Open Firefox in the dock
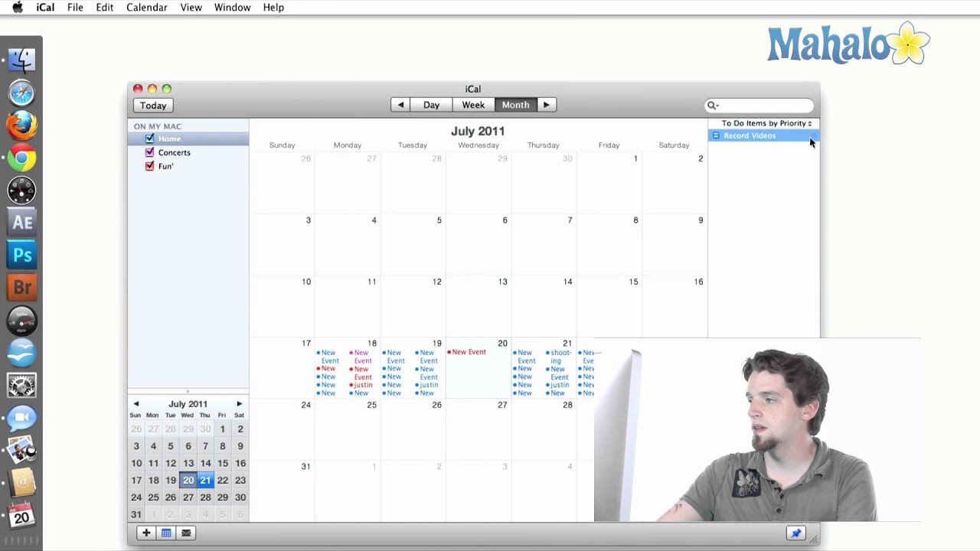The height and width of the screenshot is (551, 980). pyautogui.click(x=21, y=126)
